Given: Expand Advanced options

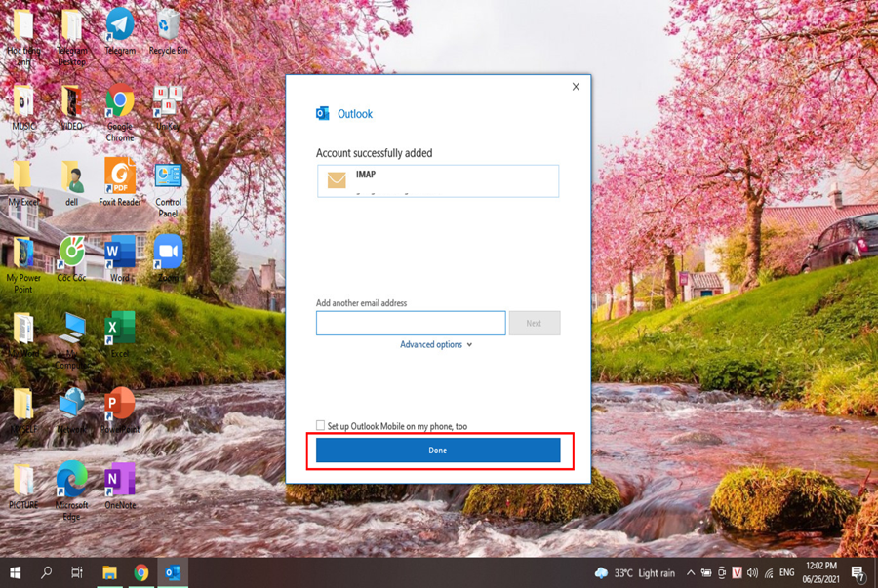Looking at the screenshot, I should pyautogui.click(x=435, y=344).
